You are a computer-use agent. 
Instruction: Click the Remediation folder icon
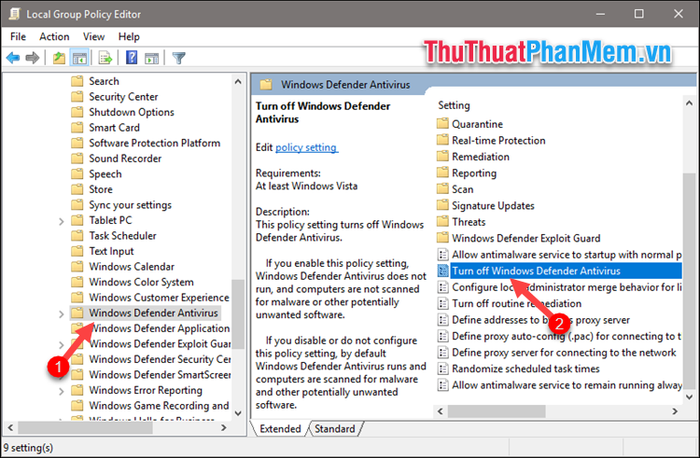point(442,156)
